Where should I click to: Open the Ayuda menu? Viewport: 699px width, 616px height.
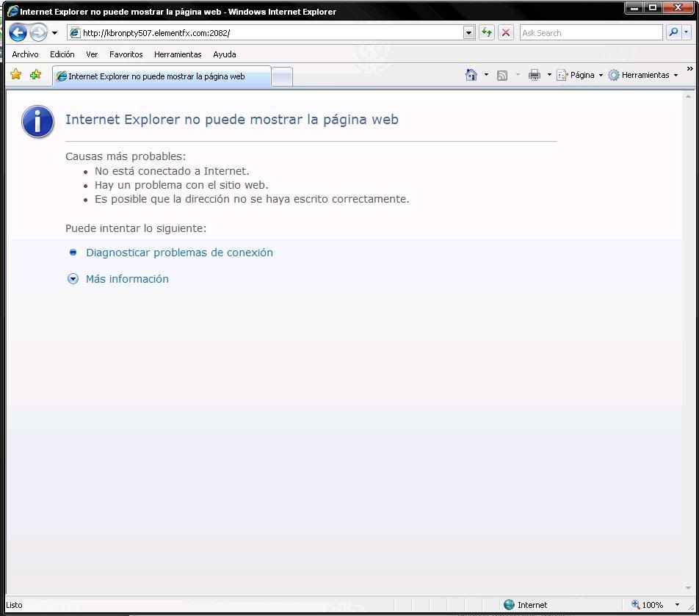click(x=224, y=54)
